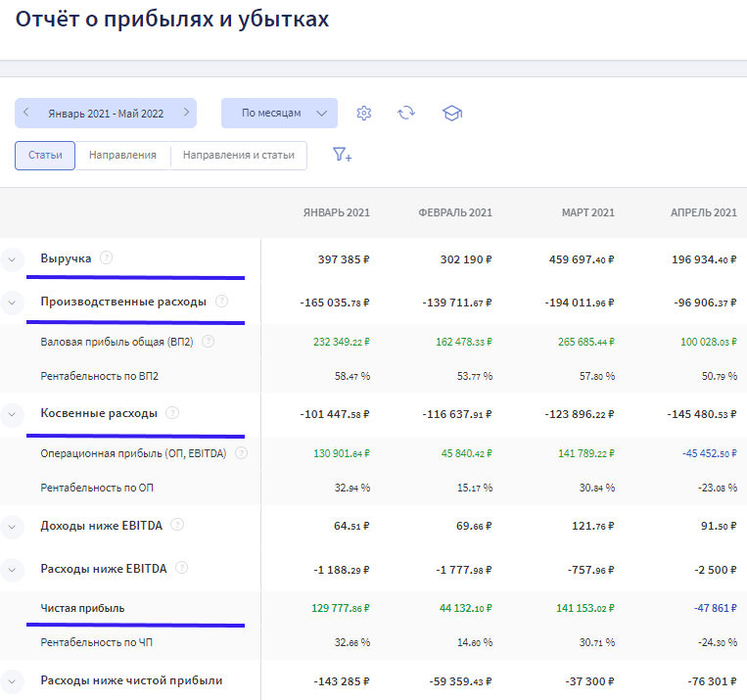Image resolution: width=747 pixels, height=700 pixels.
Task: Open the report settings gear icon
Action: click(x=364, y=113)
